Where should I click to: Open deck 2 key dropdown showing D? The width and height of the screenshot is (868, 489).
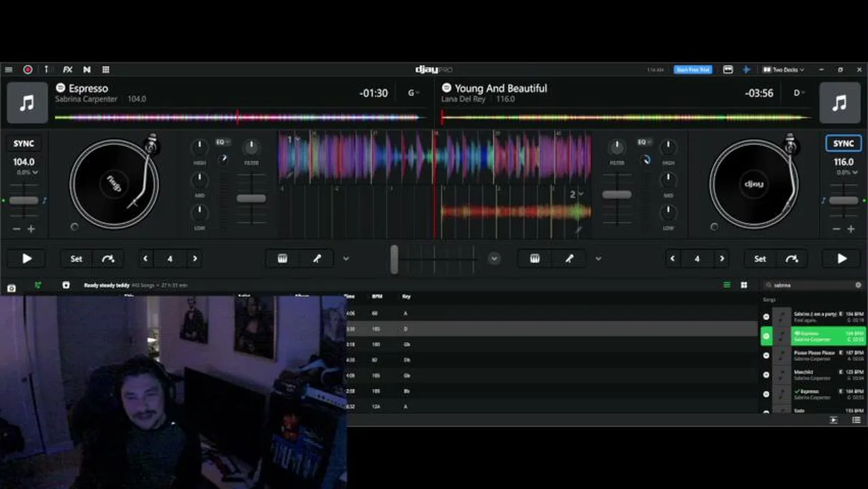pos(800,93)
